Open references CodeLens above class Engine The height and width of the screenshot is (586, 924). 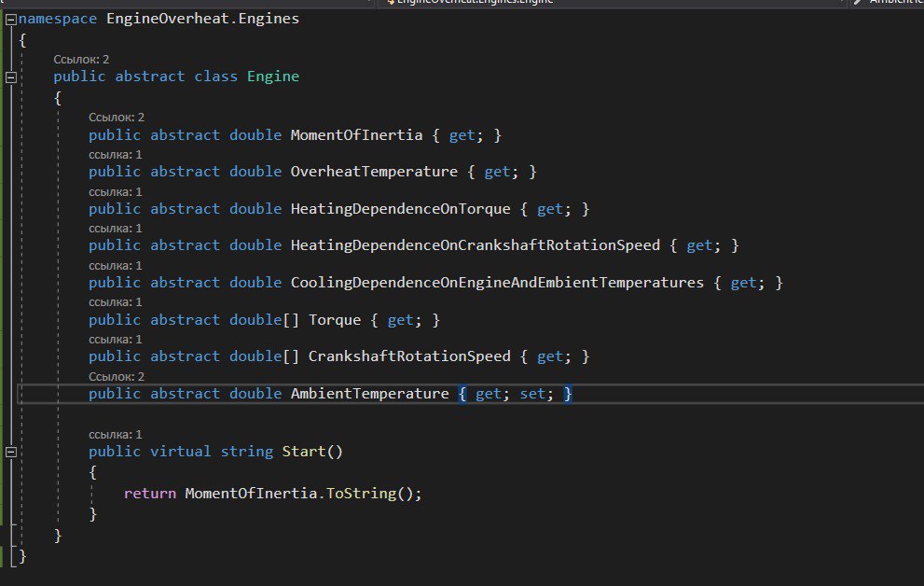click(81, 60)
